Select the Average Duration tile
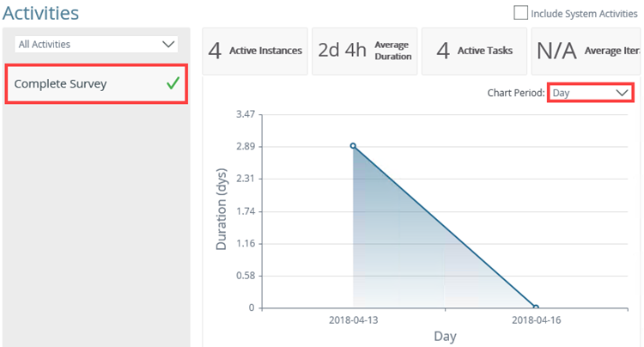644x347 pixels. coord(365,51)
